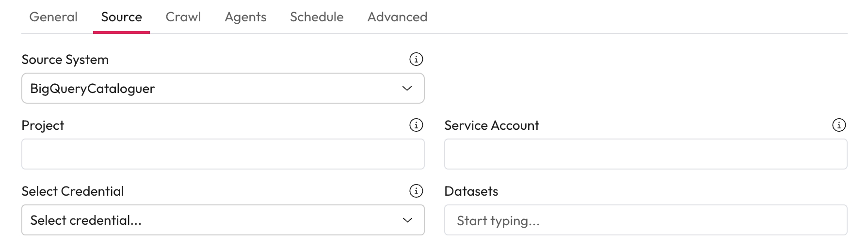
Task: Click the Datasets field label
Action: 471,191
